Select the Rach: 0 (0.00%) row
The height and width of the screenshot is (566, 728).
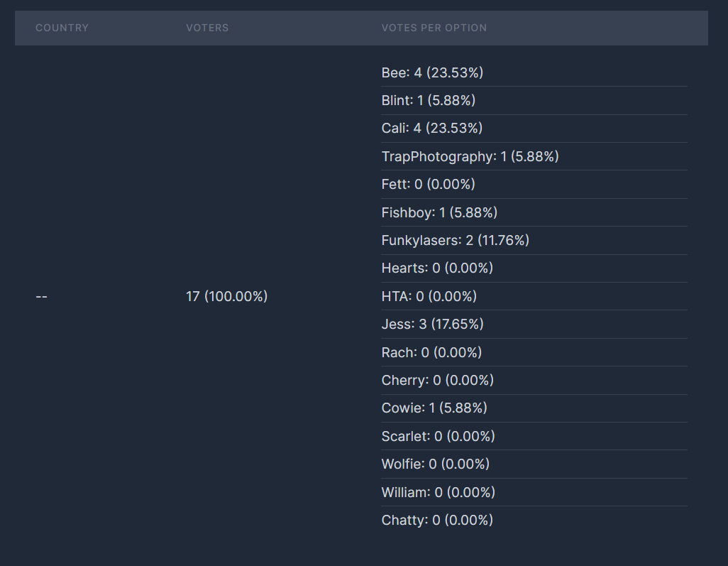coord(431,352)
